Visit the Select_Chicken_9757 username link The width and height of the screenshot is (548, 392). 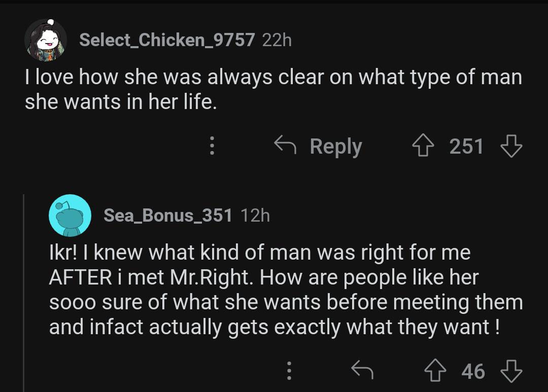point(167,40)
